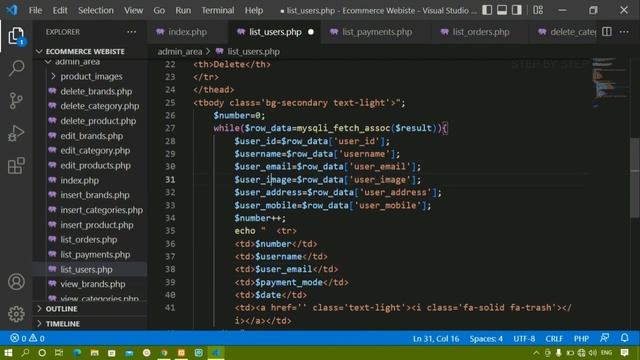
Task: Open the File menu
Action: 35,10
